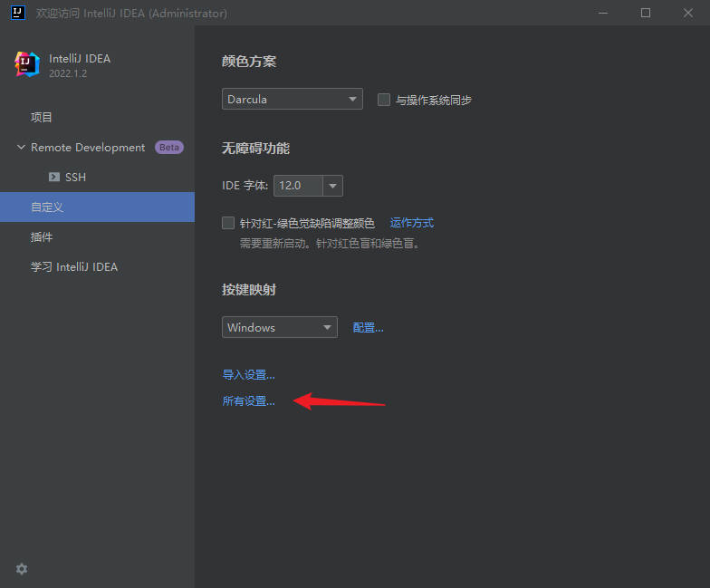This screenshot has width=710, height=588.
Task: Close the IntelliJ IDEA welcome window
Action: coord(688,13)
